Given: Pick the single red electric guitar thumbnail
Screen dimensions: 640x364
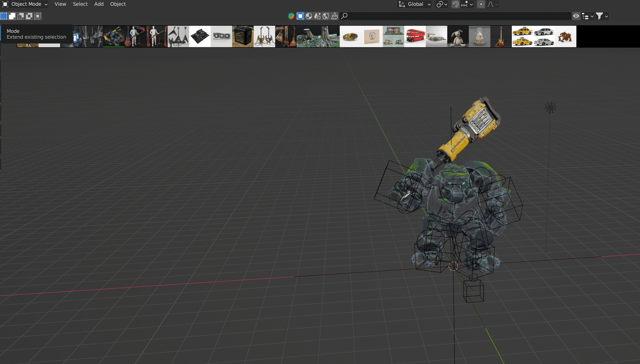Looking at the screenshot, I should coord(501,36).
